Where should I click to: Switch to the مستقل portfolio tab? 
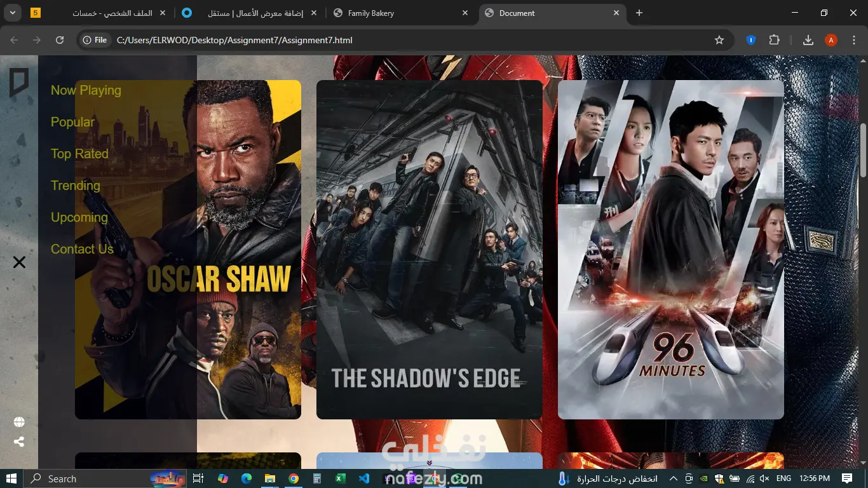(x=250, y=13)
